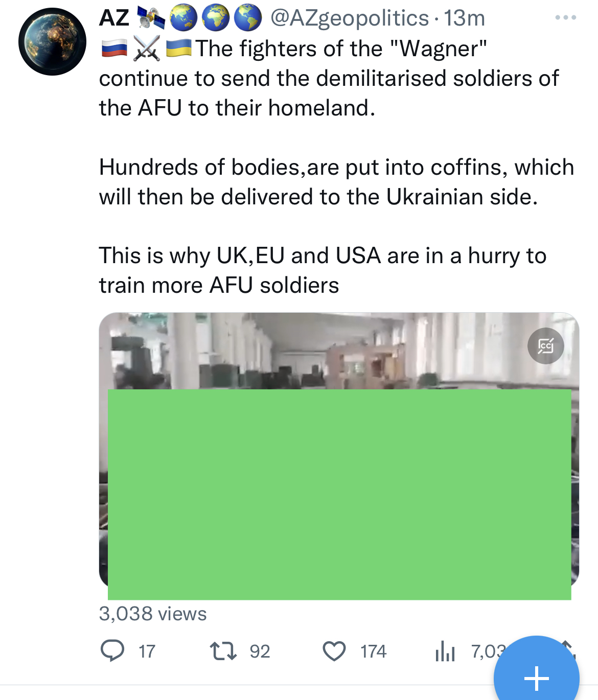This screenshot has width=598, height=700.
Task: Open the globe profile avatar
Action: coord(52,42)
